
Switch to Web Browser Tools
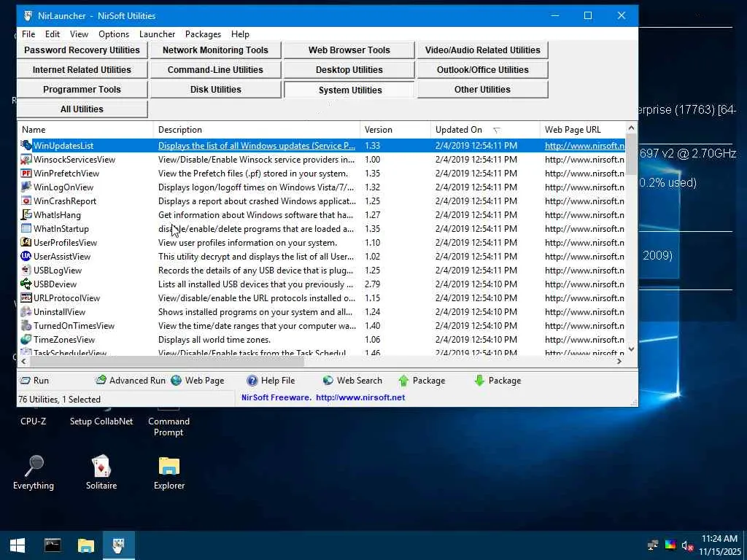[x=349, y=50]
